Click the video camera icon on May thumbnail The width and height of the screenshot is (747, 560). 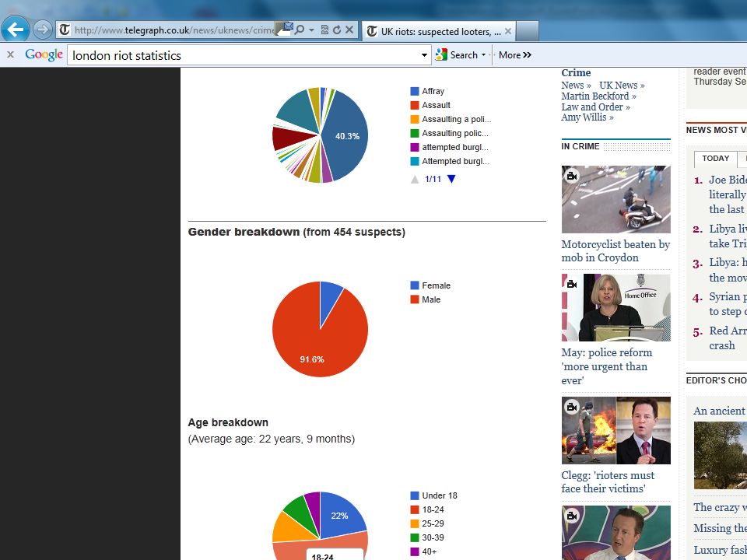[571, 285]
